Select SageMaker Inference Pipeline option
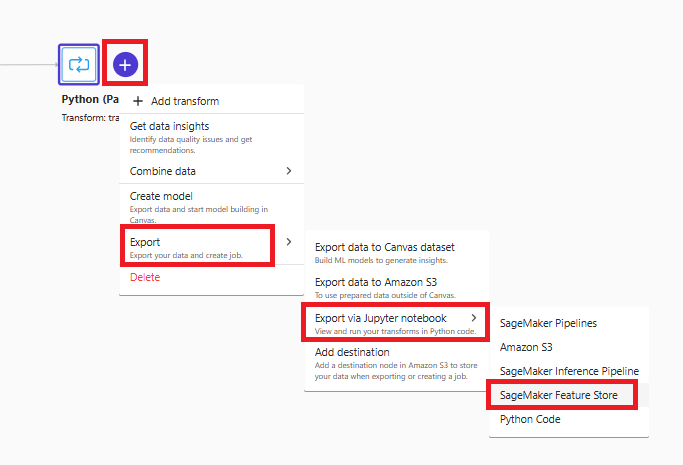Image resolution: width=683 pixels, height=465 pixels. click(569, 371)
